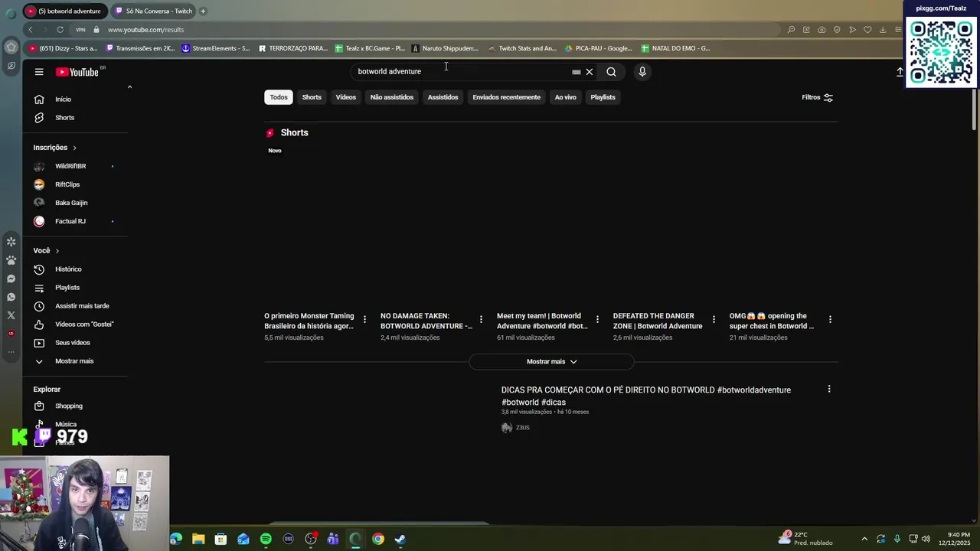
Task: Expand Mostrar mais in sidebar
Action: [x=75, y=361]
